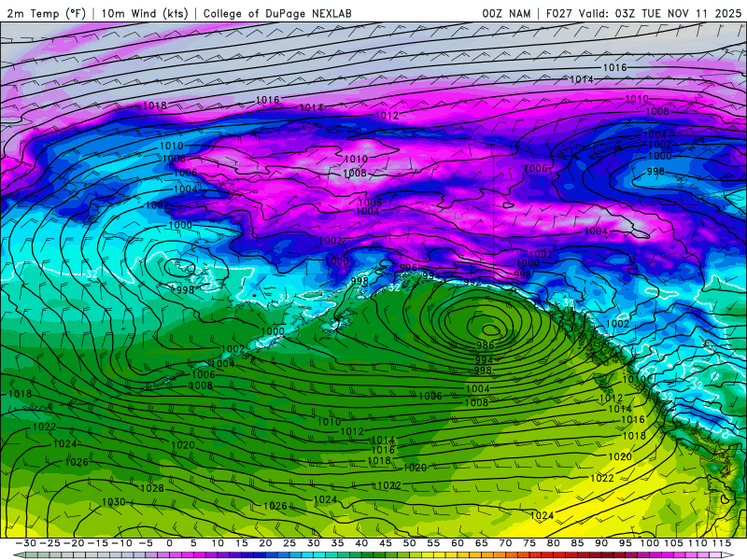
Task: Click the 15 temperature scale label
Action: pyautogui.click(x=242, y=543)
